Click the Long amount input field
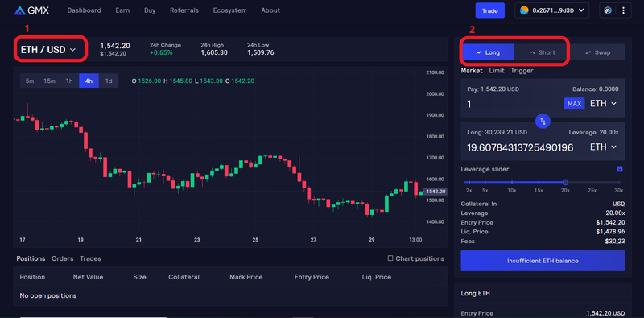 point(520,147)
